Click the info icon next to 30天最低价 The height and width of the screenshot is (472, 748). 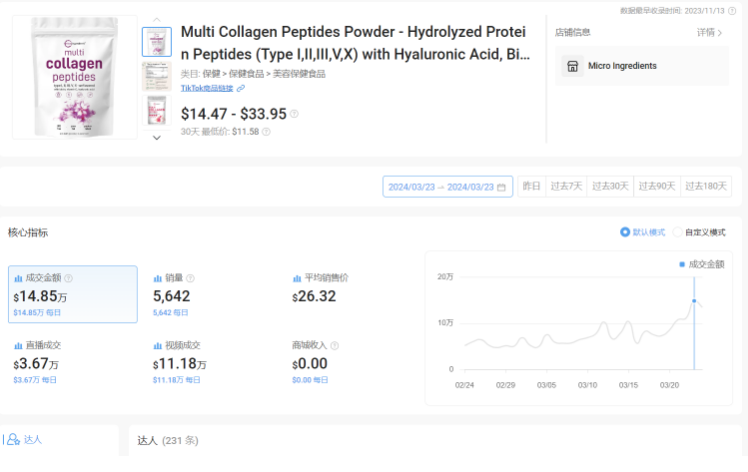point(268,131)
